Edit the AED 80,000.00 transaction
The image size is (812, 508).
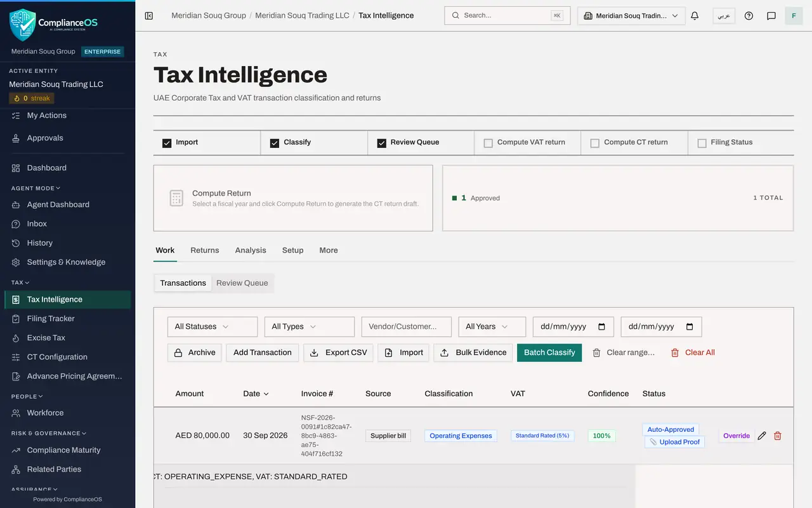[762, 436]
